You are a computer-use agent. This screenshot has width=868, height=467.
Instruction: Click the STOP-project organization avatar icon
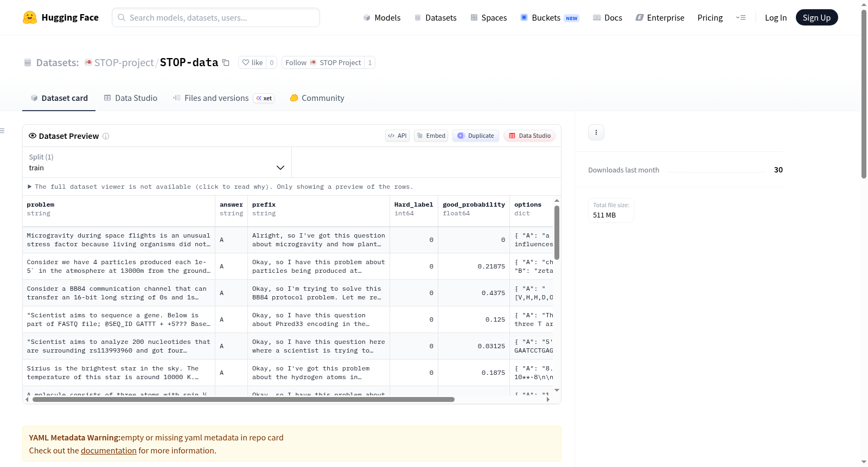[x=88, y=62]
